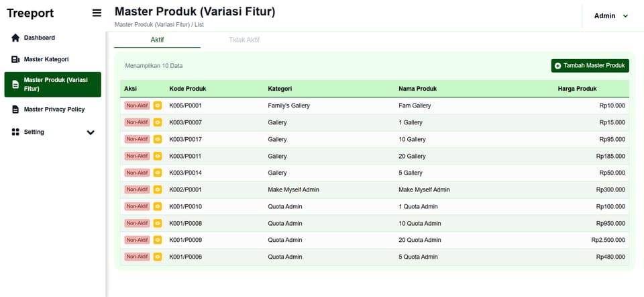This screenshot has height=297, width=644.
Task: Toggle Non-Aktif for 5 Quota Admin row
Action: (137, 257)
